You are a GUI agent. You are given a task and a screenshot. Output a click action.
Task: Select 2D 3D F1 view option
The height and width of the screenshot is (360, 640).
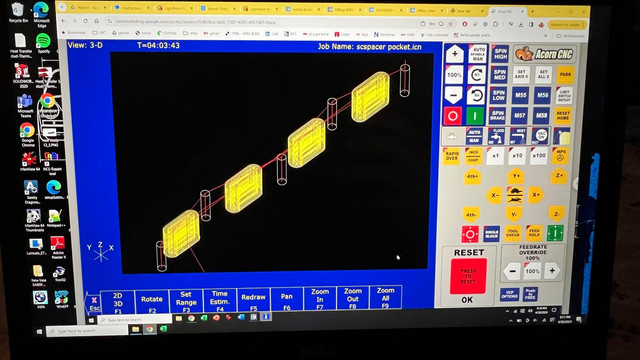pyautogui.click(x=118, y=302)
